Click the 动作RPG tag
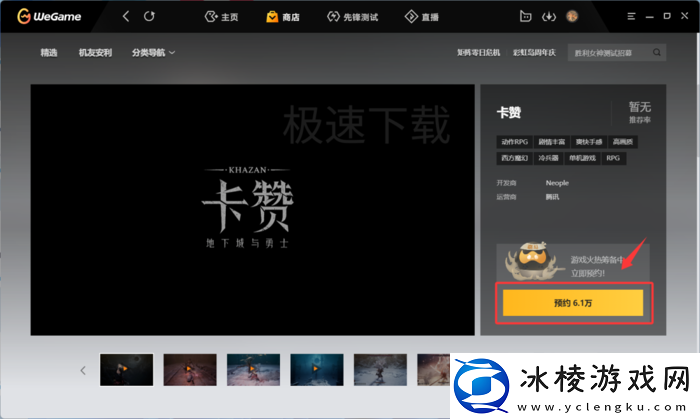700x419 pixels. (514, 142)
